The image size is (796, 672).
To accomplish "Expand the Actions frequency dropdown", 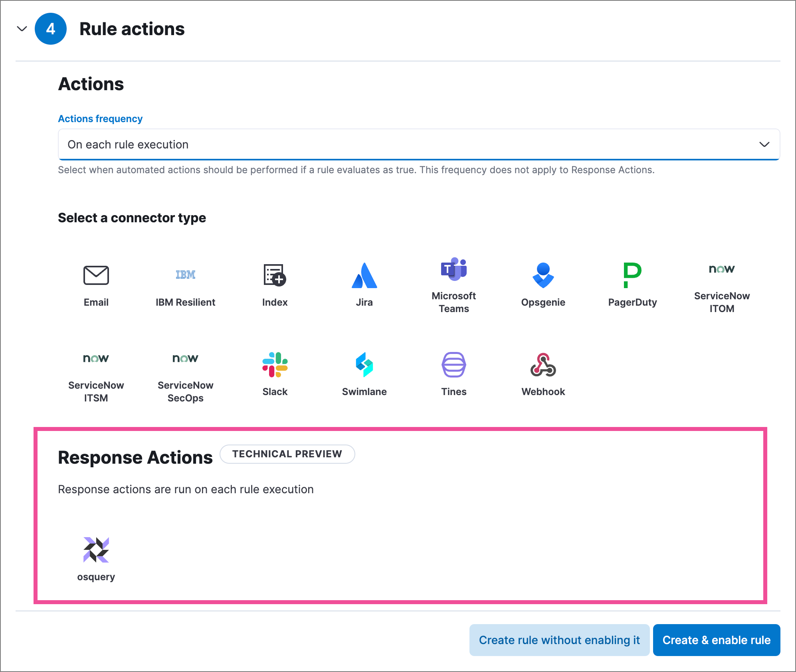I will click(765, 144).
